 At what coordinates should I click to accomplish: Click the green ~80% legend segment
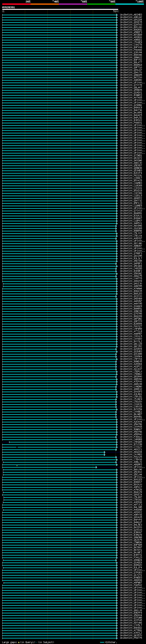101,4
